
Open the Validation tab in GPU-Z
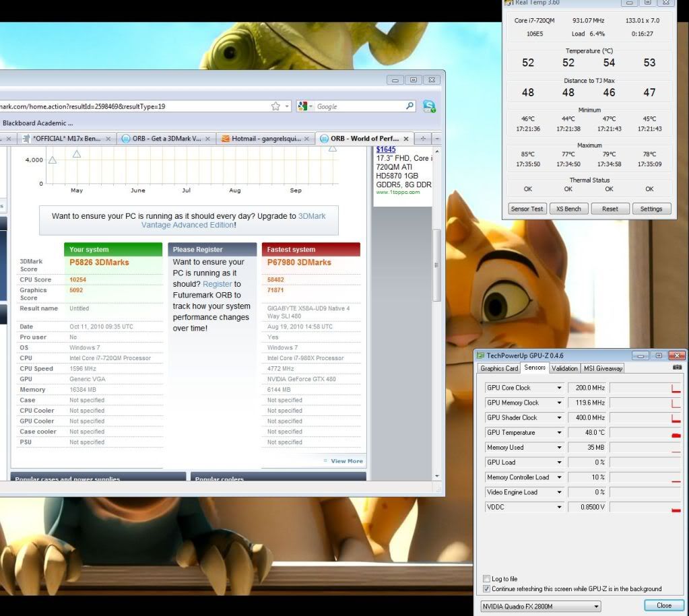[x=564, y=368]
